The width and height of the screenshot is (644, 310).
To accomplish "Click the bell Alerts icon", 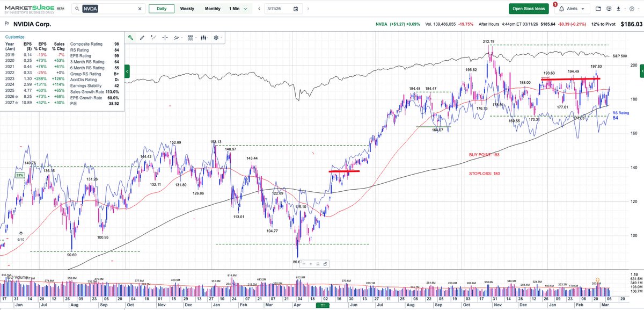I will (x=561, y=9).
